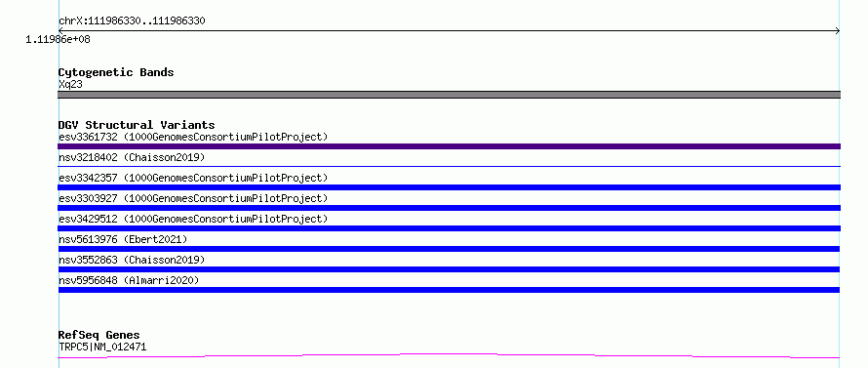Viewport: 868px width, 368px height.
Task: Click the gray Xq23 cytogenetic band bar
Action: click(449, 95)
